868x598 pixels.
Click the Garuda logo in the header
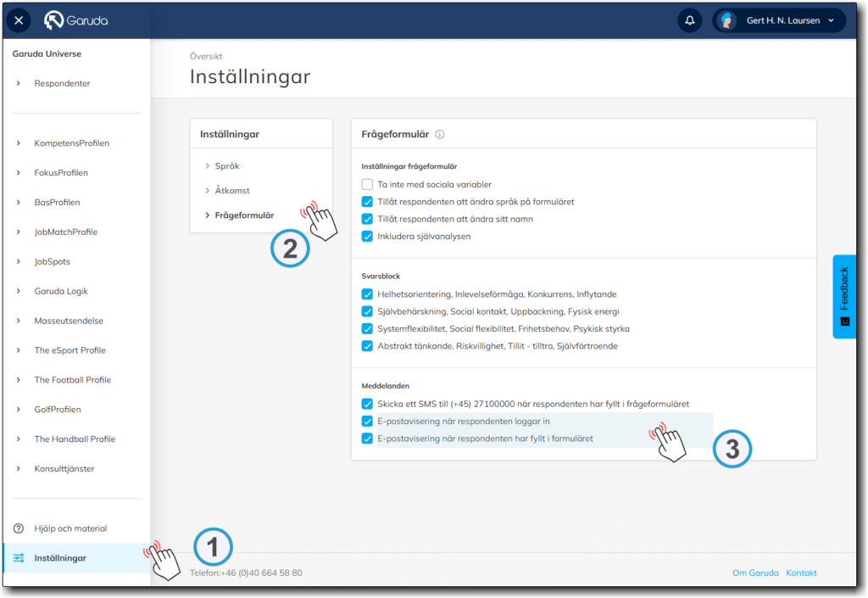pos(76,20)
